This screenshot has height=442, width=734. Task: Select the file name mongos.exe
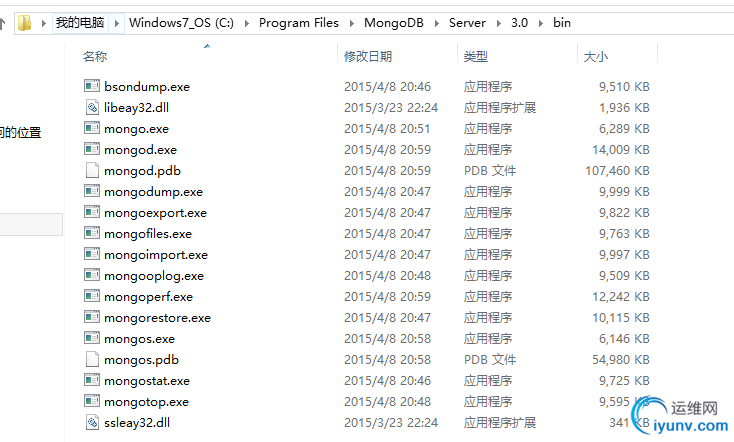[x=139, y=339]
